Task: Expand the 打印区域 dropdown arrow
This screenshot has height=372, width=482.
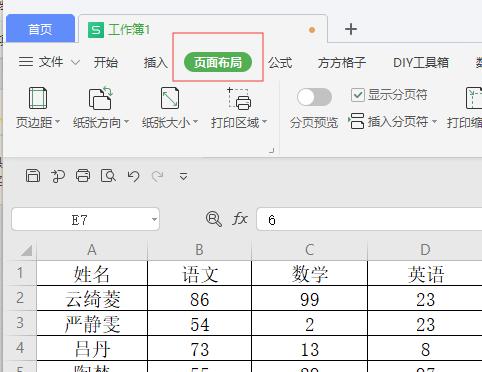Action: click(265, 122)
